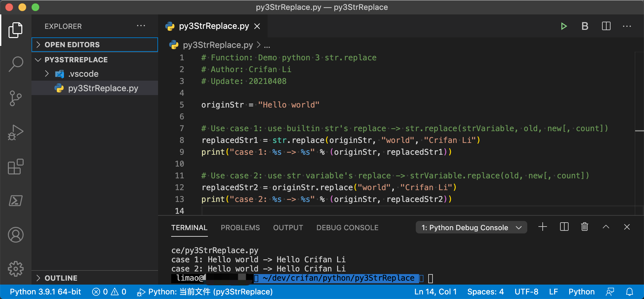Screen dimensions: 644x299
Task: Expand the OPEN EDITORS section
Action: tap(95, 45)
